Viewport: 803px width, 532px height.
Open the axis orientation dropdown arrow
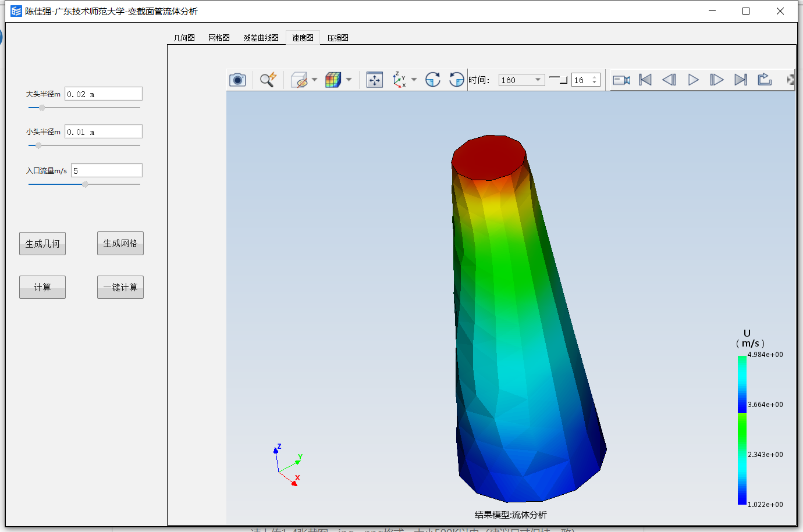[x=414, y=80]
